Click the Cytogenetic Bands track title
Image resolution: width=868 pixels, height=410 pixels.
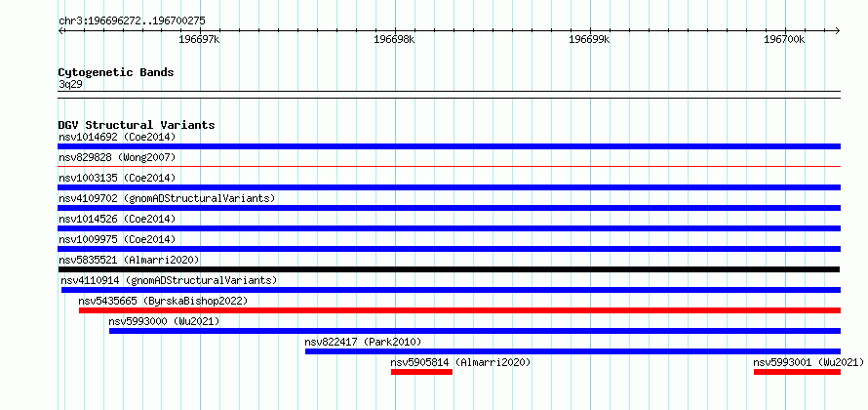pos(116,72)
